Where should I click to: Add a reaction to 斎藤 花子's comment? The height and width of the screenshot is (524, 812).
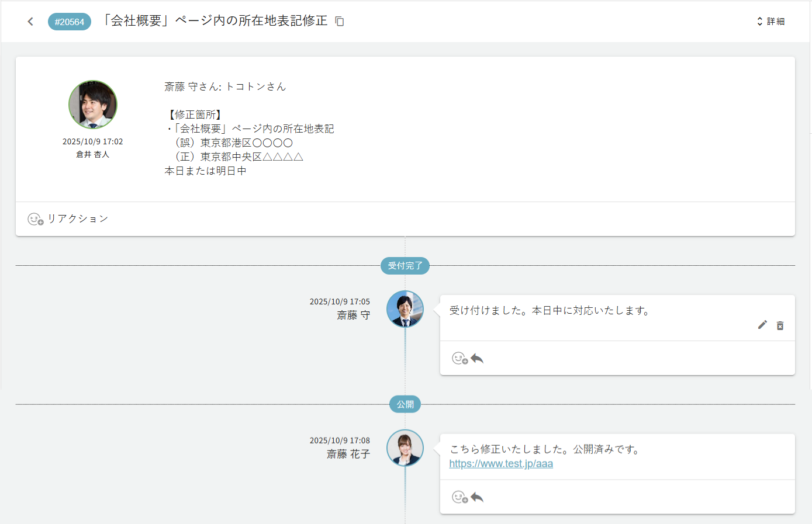(459, 497)
